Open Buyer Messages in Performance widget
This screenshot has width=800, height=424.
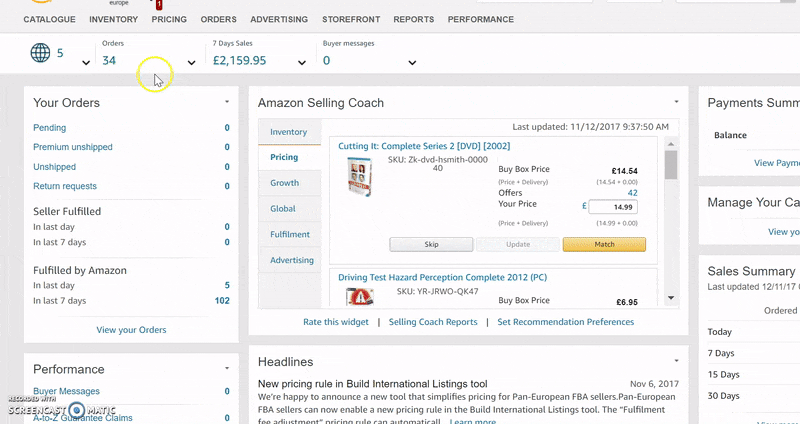pyautogui.click(x=66, y=391)
